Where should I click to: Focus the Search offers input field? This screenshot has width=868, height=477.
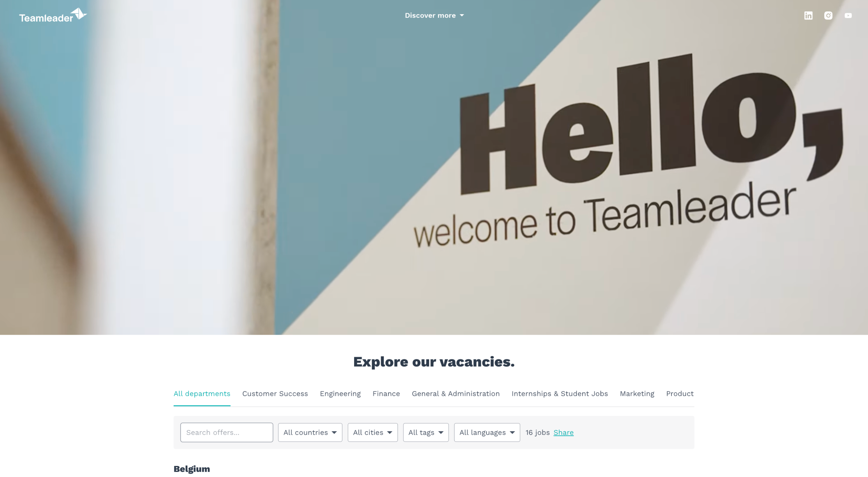tap(227, 432)
